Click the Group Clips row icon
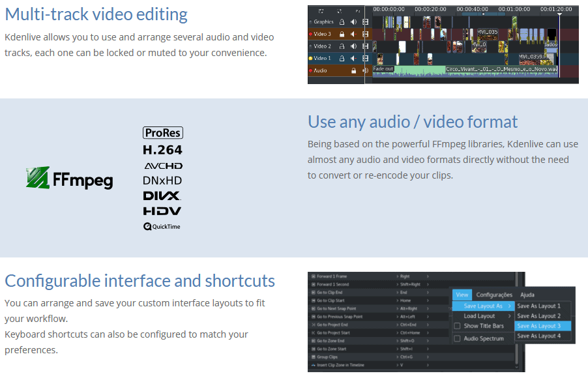 pyautogui.click(x=314, y=357)
